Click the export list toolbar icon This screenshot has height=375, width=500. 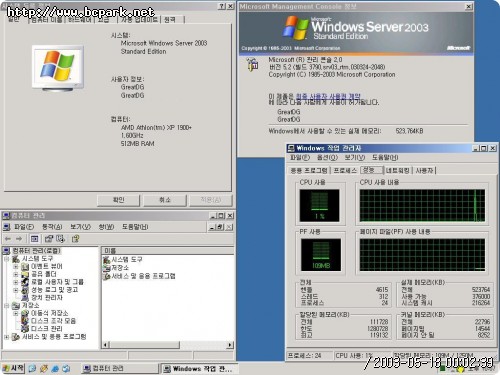click(60, 239)
